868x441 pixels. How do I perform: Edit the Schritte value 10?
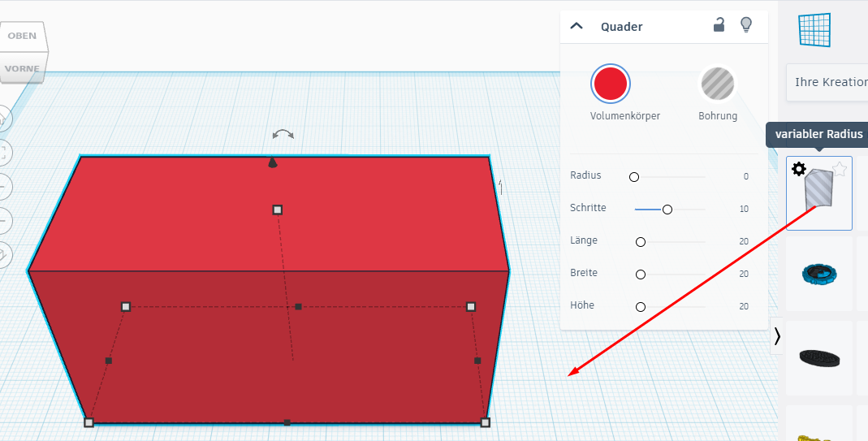pyautogui.click(x=744, y=209)
